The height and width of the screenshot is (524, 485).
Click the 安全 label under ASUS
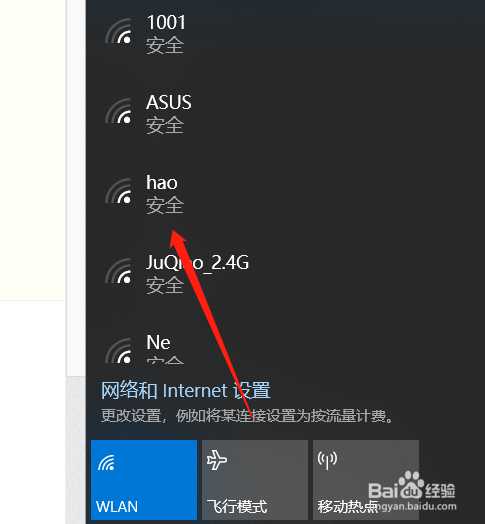point(165,125)
